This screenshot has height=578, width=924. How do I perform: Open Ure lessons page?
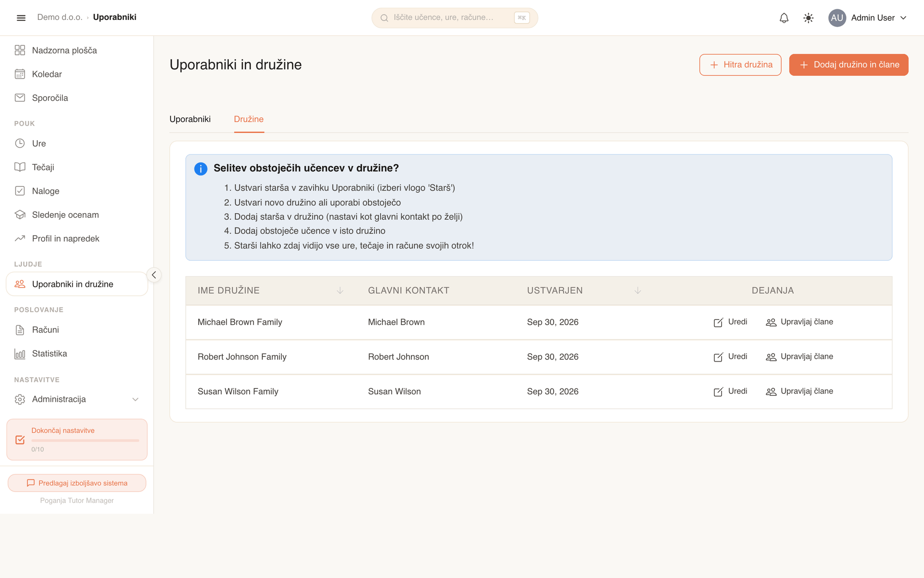[x=77, y=143]
